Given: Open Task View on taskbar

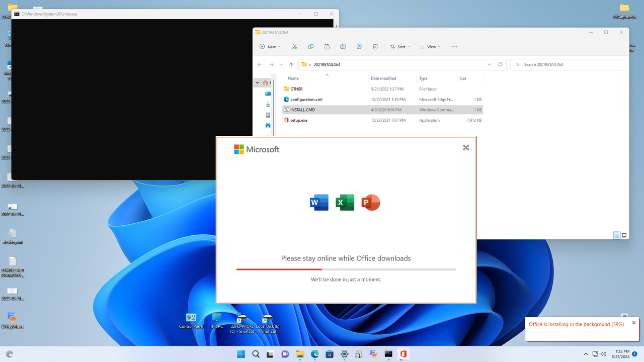Looking at the screenshot, I should pos(271,354).
